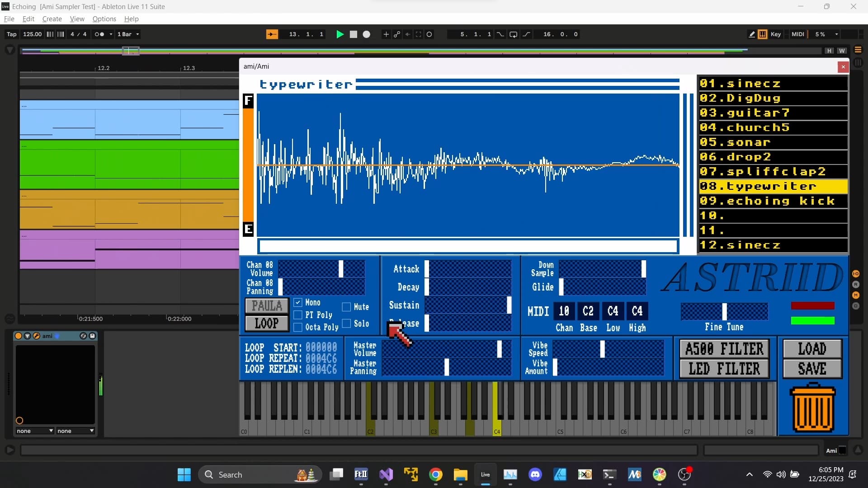Image resolution: width=868 pixels, height=488 pixels.
Task: Uncheck the Mono checkbox
Action: [298, 303]
